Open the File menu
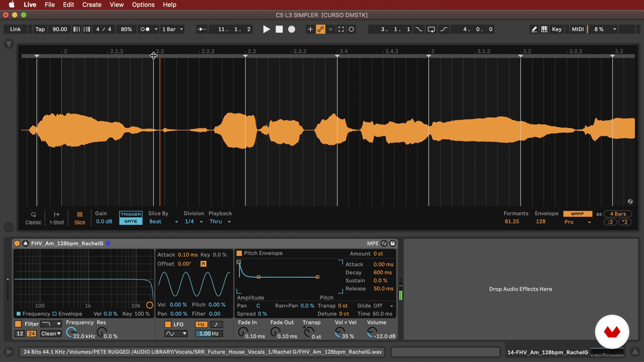Screen dimensions: 644x362 49,5
